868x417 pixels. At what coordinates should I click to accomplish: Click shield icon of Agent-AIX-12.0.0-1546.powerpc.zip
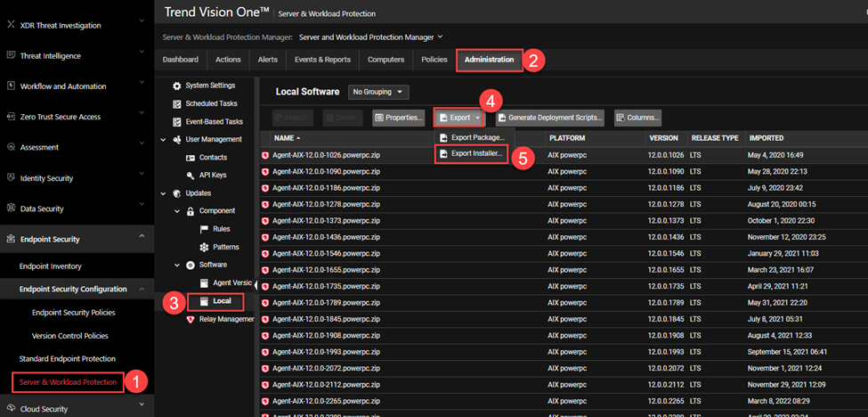coord(265,254)
